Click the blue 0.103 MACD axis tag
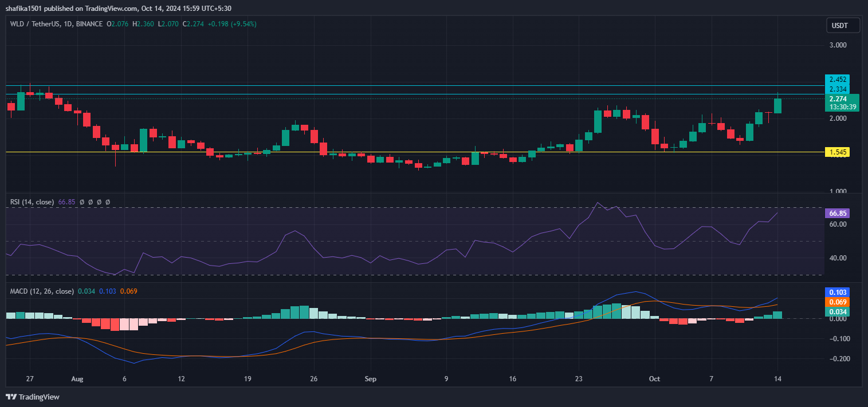This screenshot has width=868, height=407. 837,292
